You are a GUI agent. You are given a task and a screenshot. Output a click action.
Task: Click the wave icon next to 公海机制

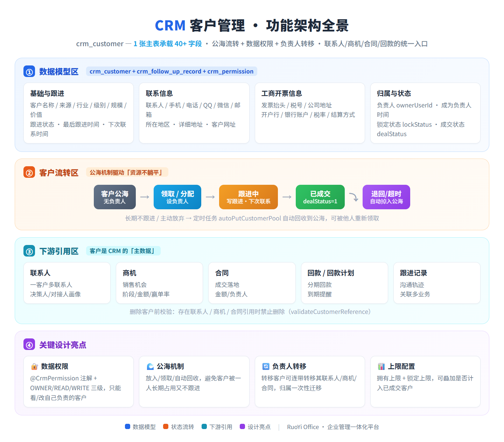(150, 366)
